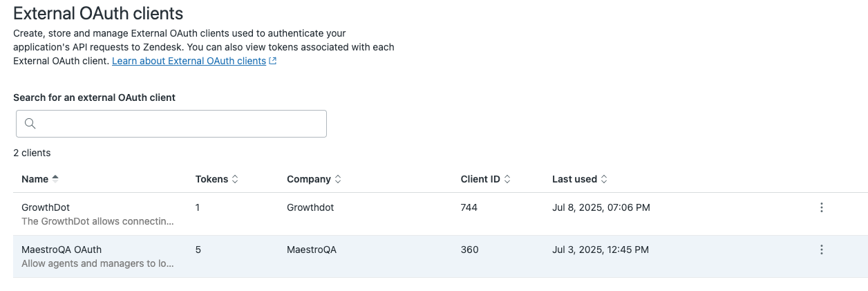This screenshot has height=291, width=868.
Task: Click the Name column sort arrow
Action: pyautogui.click(x=55, y=178)
